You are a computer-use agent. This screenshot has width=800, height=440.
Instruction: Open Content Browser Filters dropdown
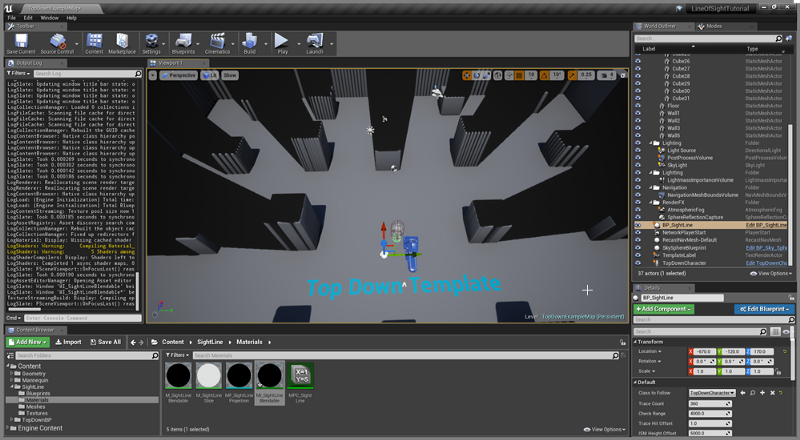177,355
